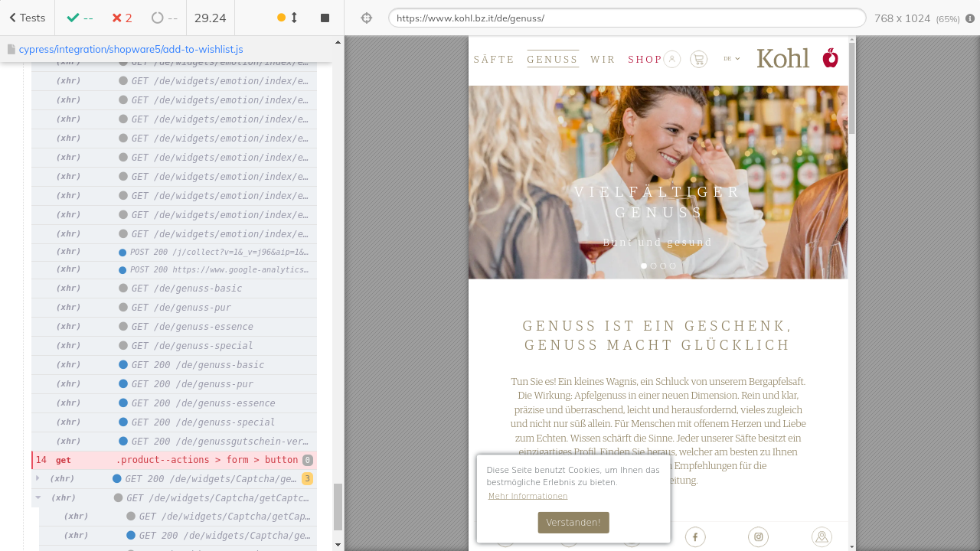The height and width of the screenshot is (551, 980).
Task: Open the shopping cart icon
Action: (x=698, y=59)
